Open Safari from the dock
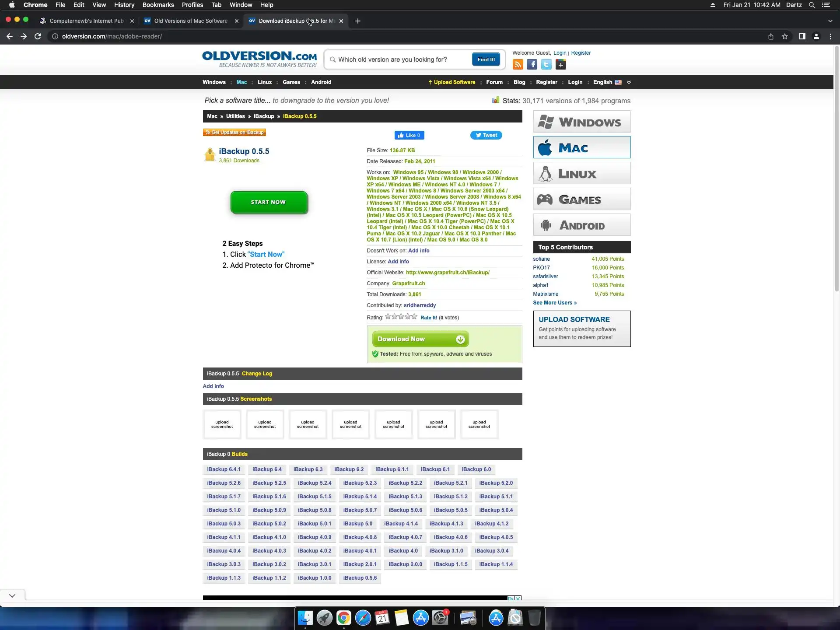840x630 pixels. 363,618
